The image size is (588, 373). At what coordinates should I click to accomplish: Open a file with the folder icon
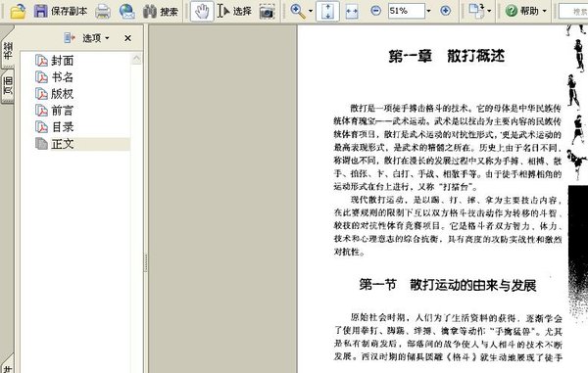pos(18,11)
